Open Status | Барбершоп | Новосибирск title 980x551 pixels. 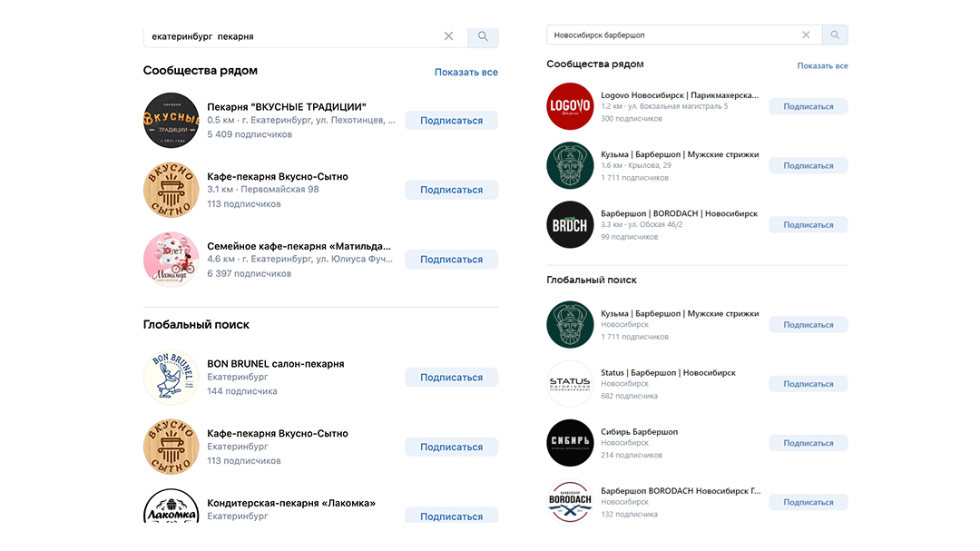[x=668, y=372]
